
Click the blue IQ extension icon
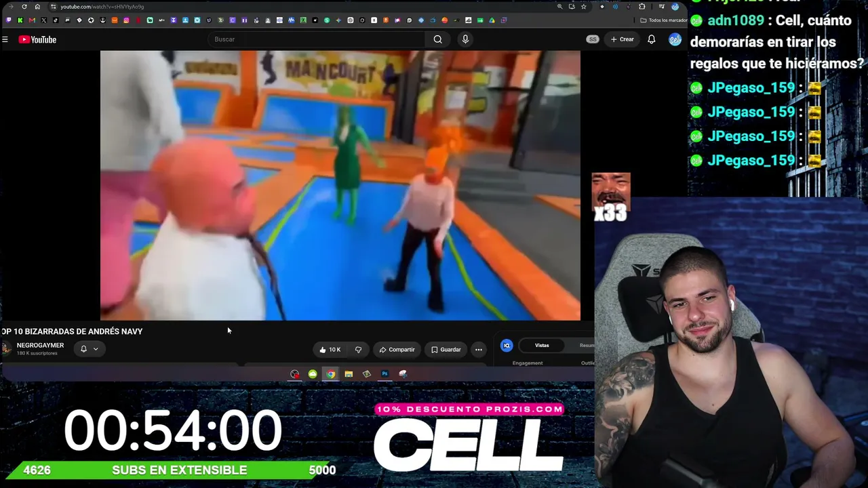tap(507, 346)
